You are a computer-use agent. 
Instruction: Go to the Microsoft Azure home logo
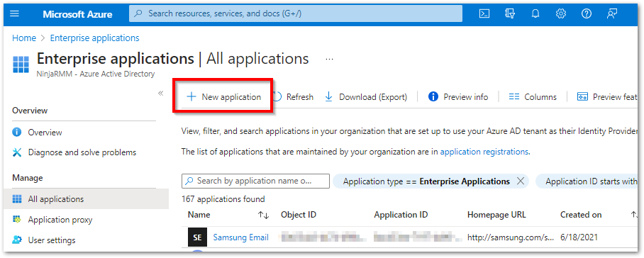click(77, 14)
